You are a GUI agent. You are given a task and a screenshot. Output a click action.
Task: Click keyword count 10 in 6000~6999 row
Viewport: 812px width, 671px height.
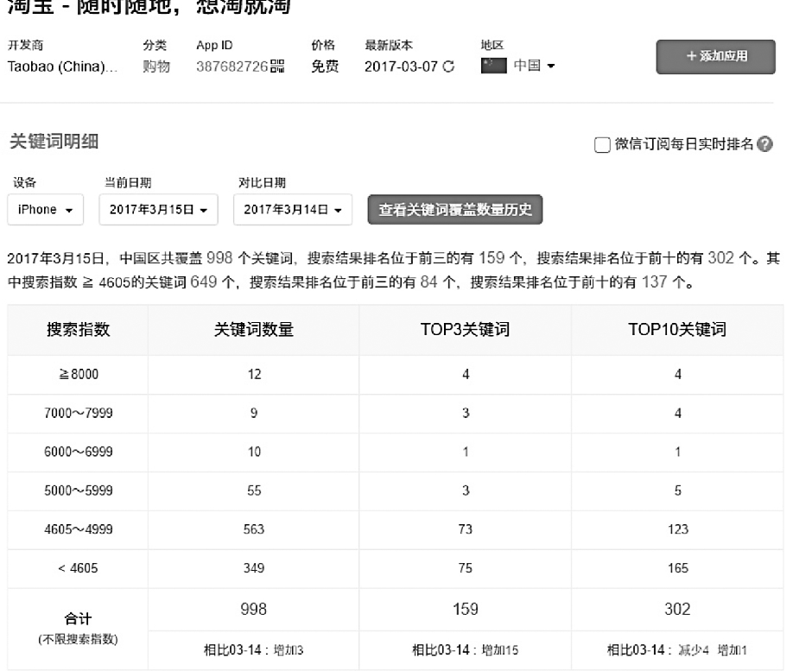pyautogui.click(x=254, y=452)
